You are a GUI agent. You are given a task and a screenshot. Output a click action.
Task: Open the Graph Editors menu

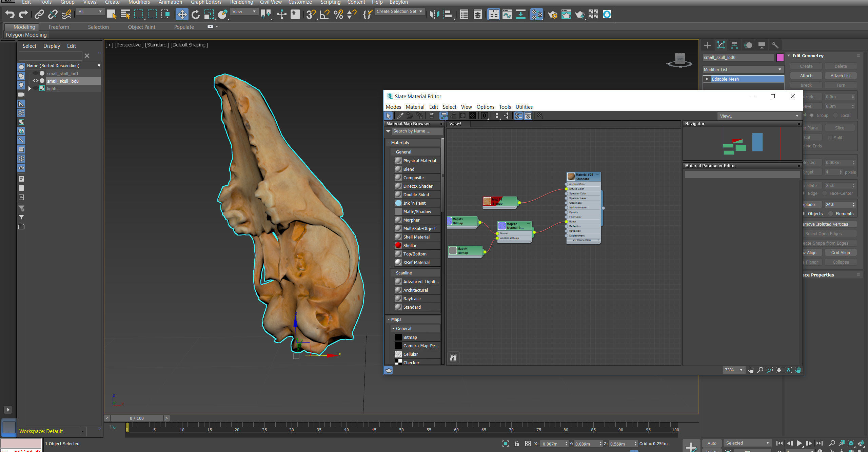click(x=206, y=2)
